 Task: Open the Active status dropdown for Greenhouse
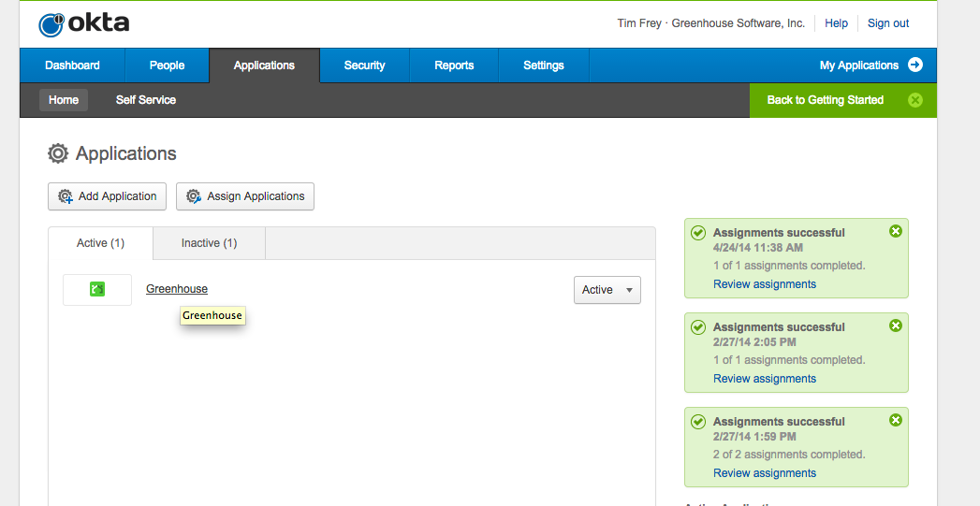[x=607, y=290]
